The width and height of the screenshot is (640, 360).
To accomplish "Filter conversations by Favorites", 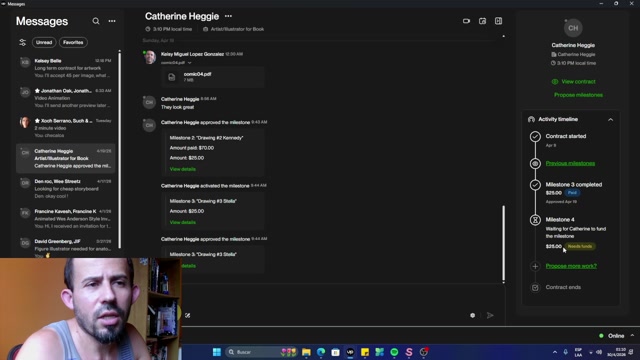I will (x=73, y=42).
